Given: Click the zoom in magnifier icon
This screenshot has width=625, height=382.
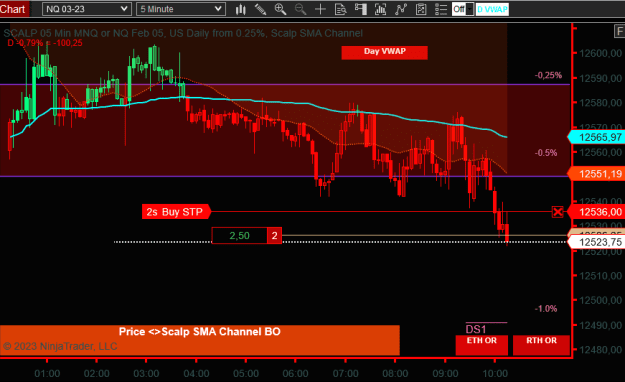Looking at the screenshot, I should (280, 9).
